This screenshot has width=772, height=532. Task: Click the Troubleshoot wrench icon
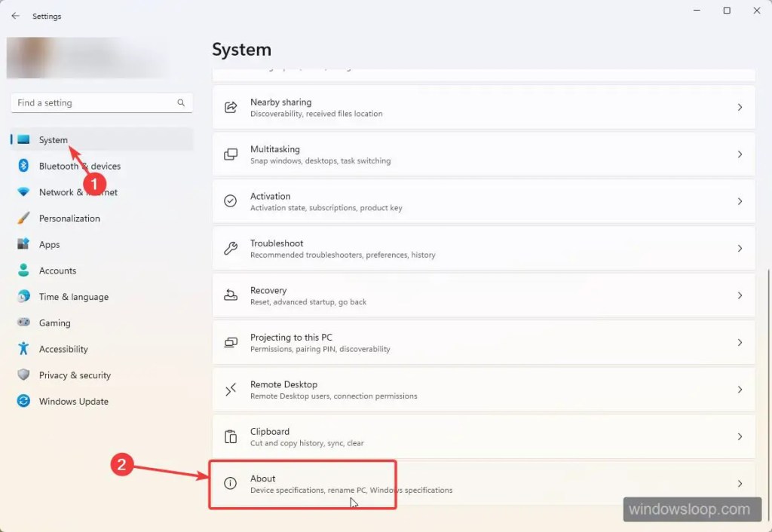(x=231, y=249)
